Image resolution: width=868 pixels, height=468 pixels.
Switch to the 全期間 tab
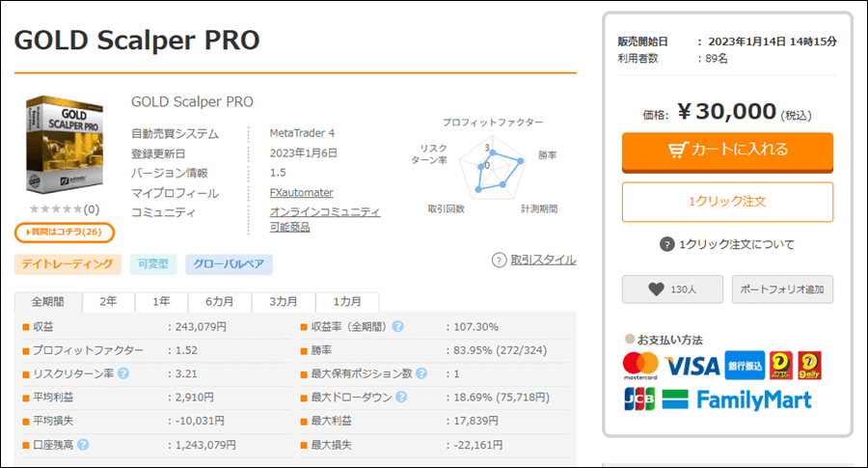(x=47, y=302)
